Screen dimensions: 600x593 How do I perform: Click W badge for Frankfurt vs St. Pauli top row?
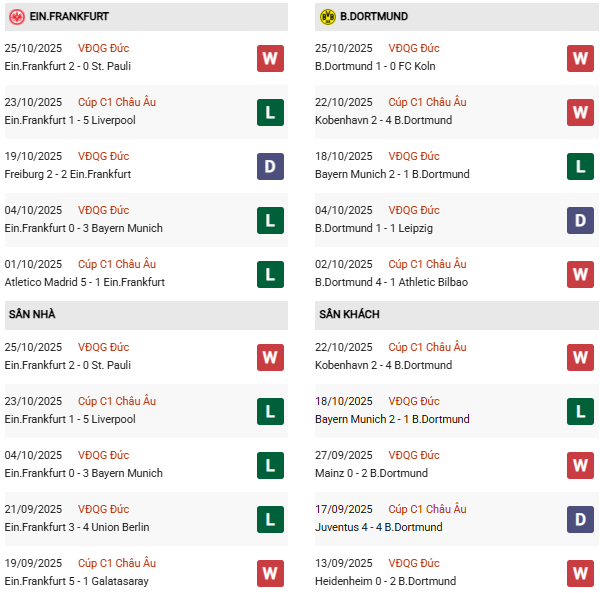270,58
